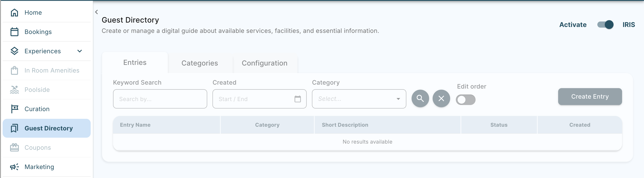The image size is (644, 178).
Task: Open the Configuration tab
Action: 264,63
